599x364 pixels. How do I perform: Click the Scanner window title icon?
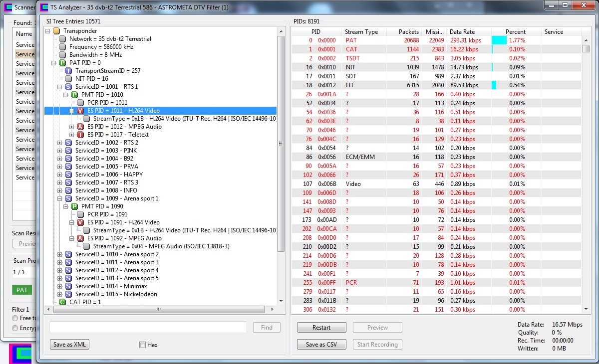(8, 7)
